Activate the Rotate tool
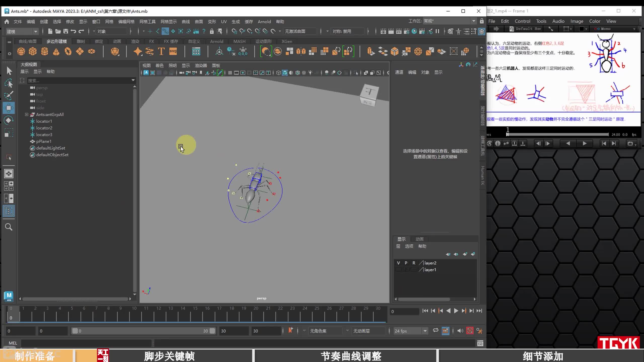644x362 pixels. click(x=9, y=120)
